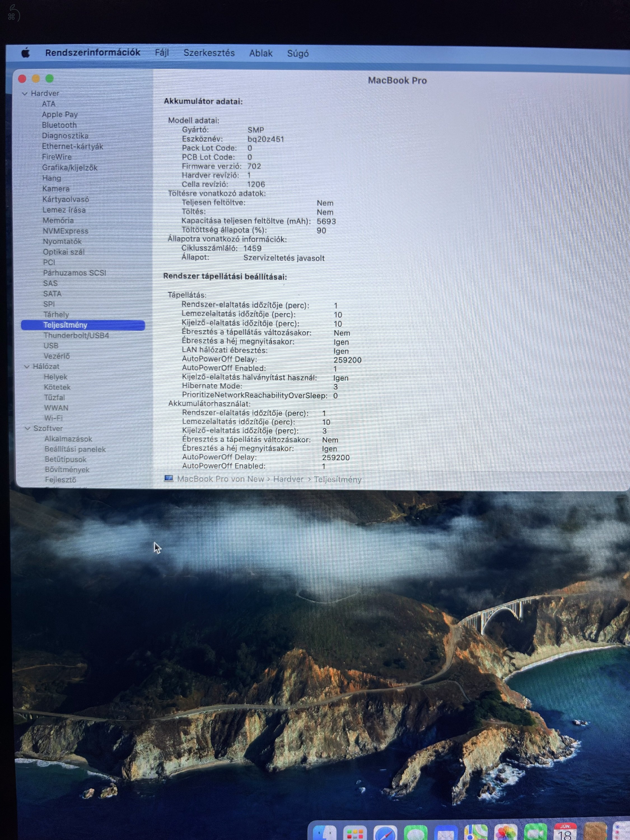This screenshot has width=630, height=840.
Task: Open Finder from the Dock
Action: [x=325, y=832]
